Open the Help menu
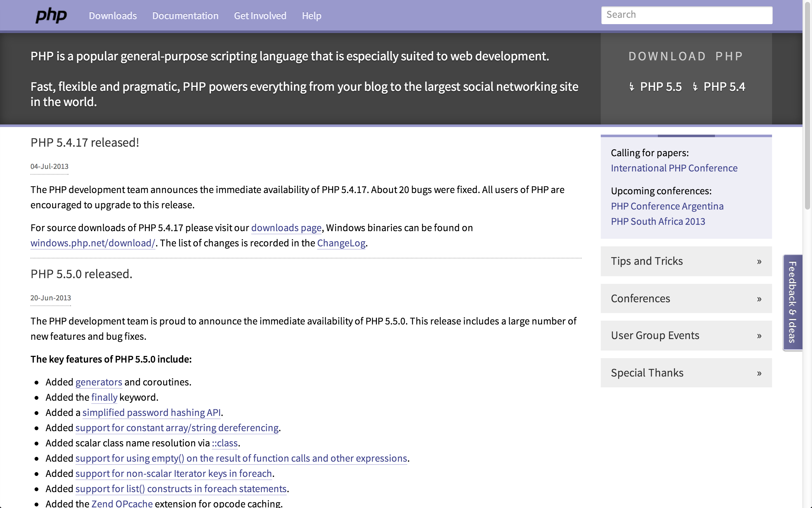This screenshot has width=812, height=508. point(311,16)
